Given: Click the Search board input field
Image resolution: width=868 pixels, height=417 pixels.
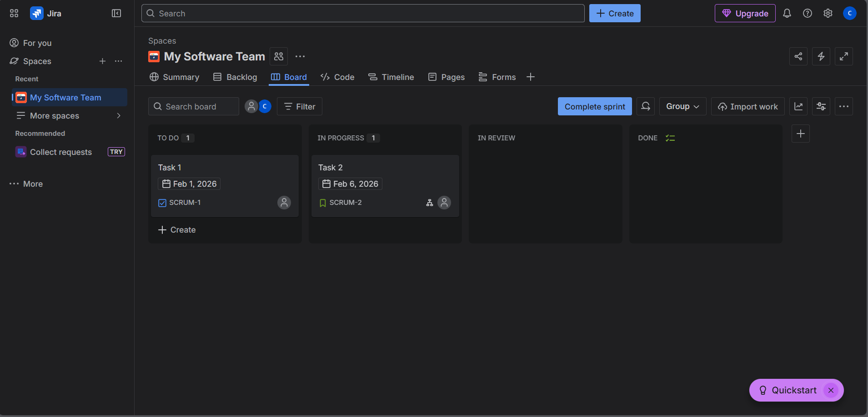Looking at the screenshot, I should point(193,106).
